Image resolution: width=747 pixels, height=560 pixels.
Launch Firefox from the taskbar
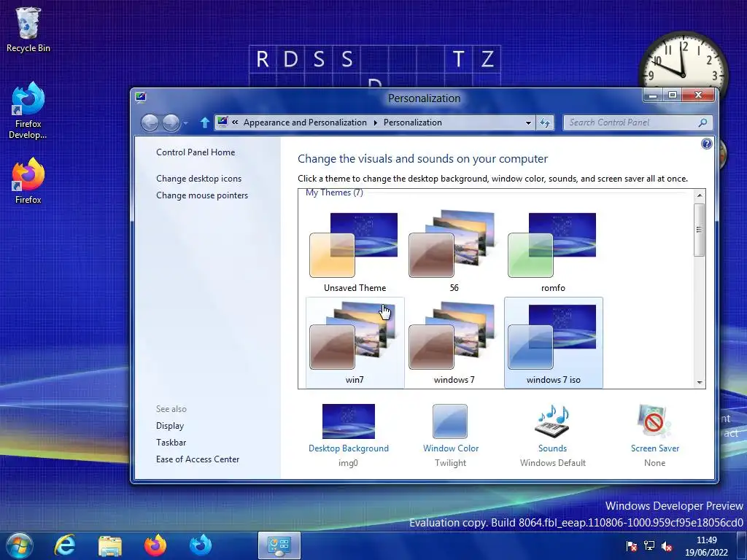pos(155,545)
